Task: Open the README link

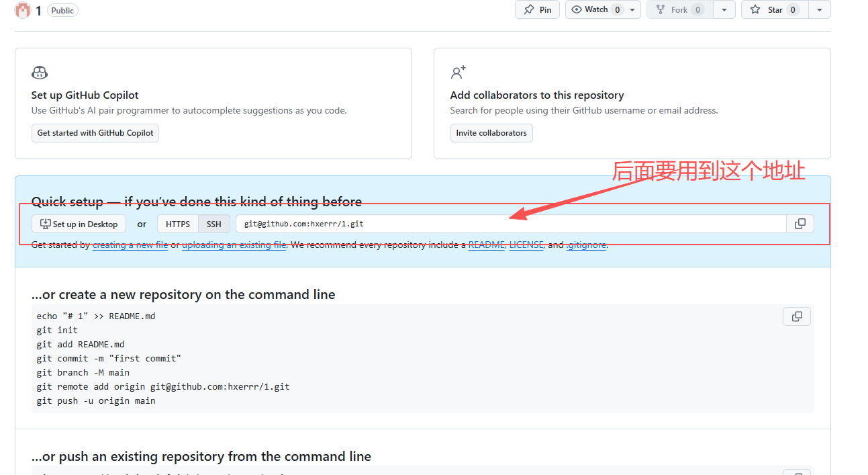Action: [487, 245]
